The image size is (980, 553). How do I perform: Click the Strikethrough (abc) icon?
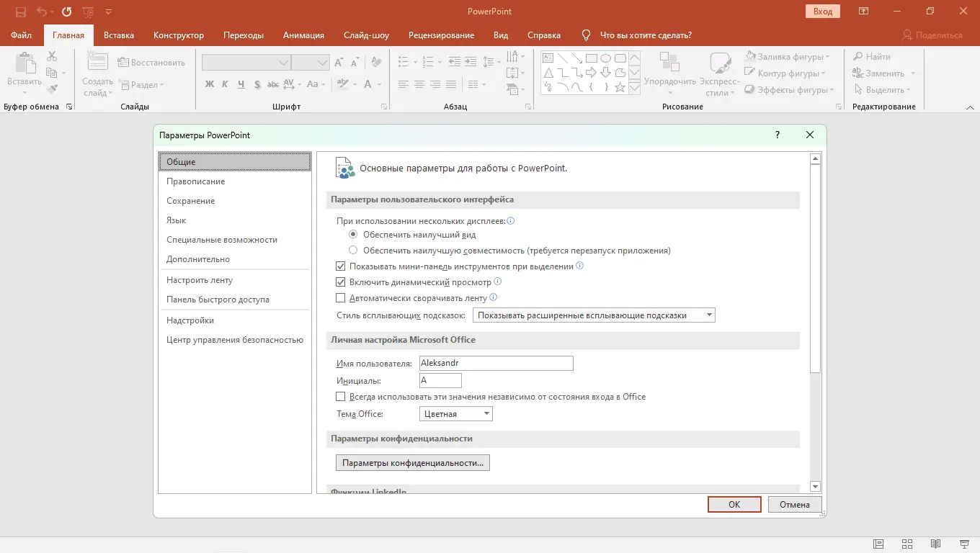[x=273, y=84]
